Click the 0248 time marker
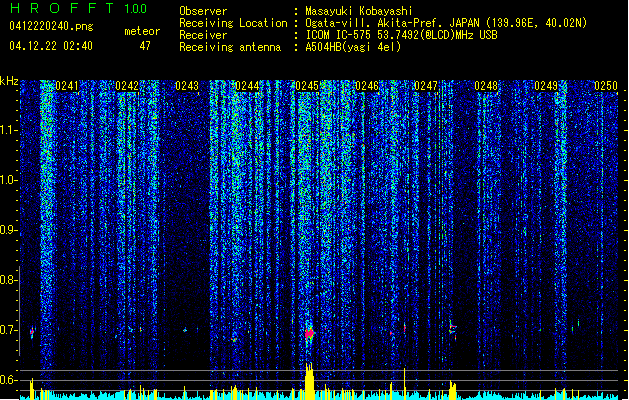The image size is (629, 400). (486, 86)
